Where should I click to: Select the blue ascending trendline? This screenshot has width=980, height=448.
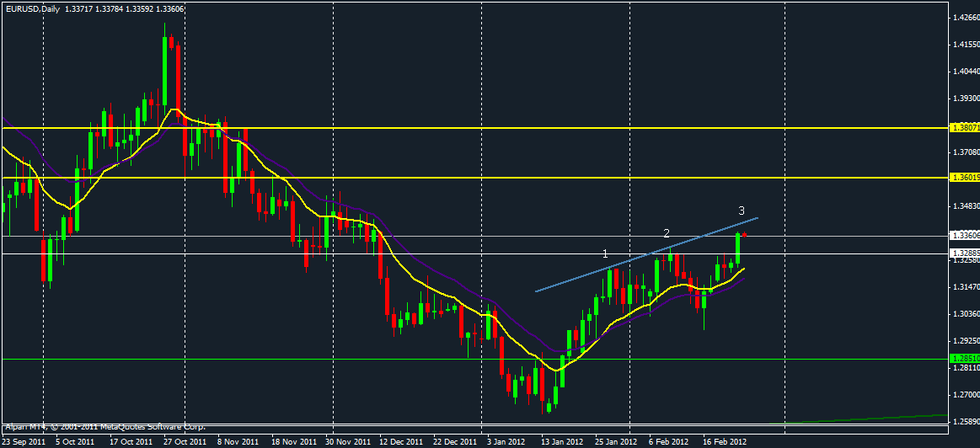click(x=647, y=254)
